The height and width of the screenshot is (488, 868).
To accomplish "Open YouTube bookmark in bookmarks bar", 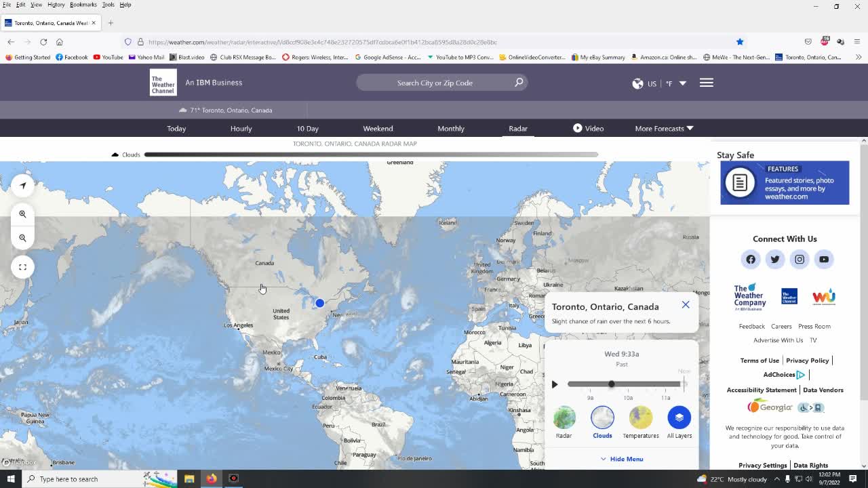I will 108,57.
